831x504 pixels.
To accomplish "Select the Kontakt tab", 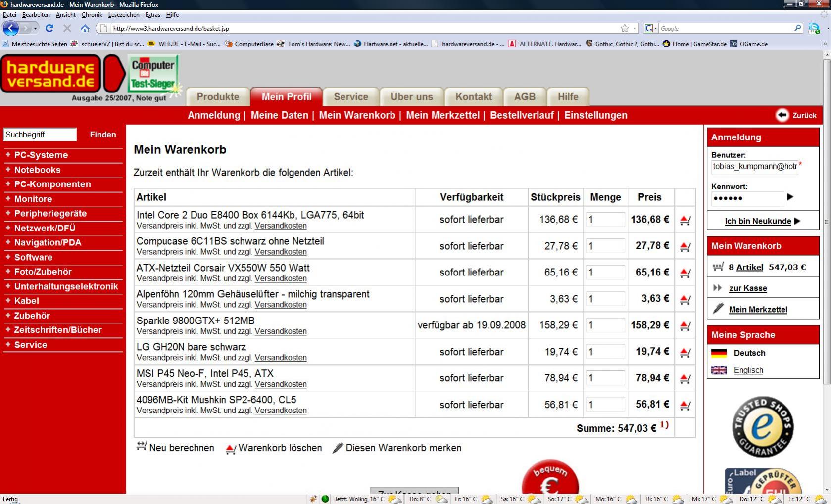I will [474, 97].
